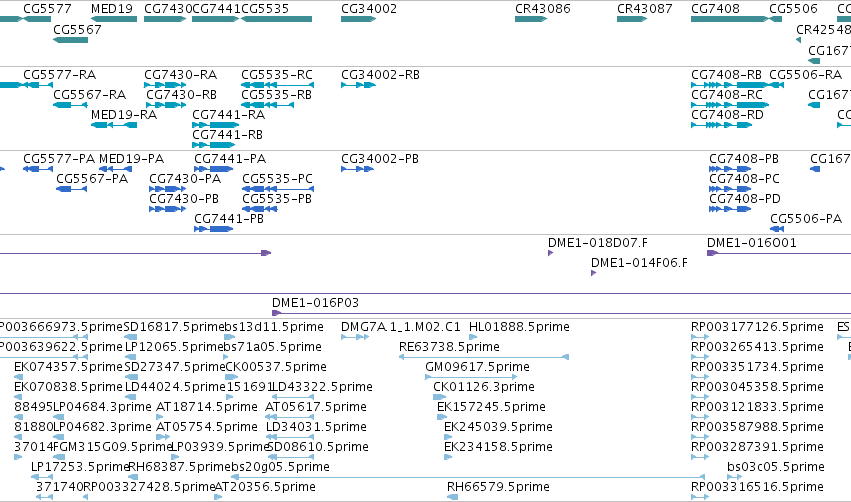Click transcript CG7430-RA

point(165,85)
